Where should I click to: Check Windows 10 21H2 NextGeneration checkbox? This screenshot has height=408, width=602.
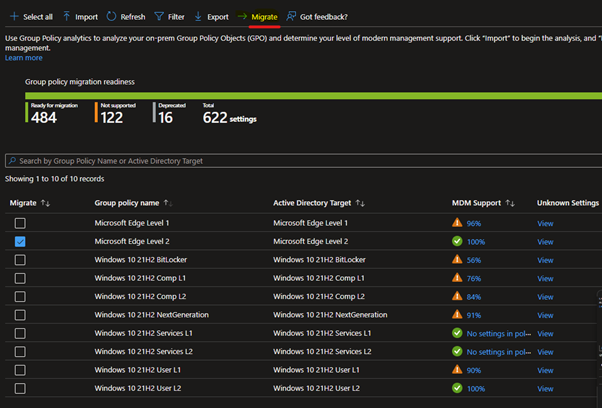20,315
